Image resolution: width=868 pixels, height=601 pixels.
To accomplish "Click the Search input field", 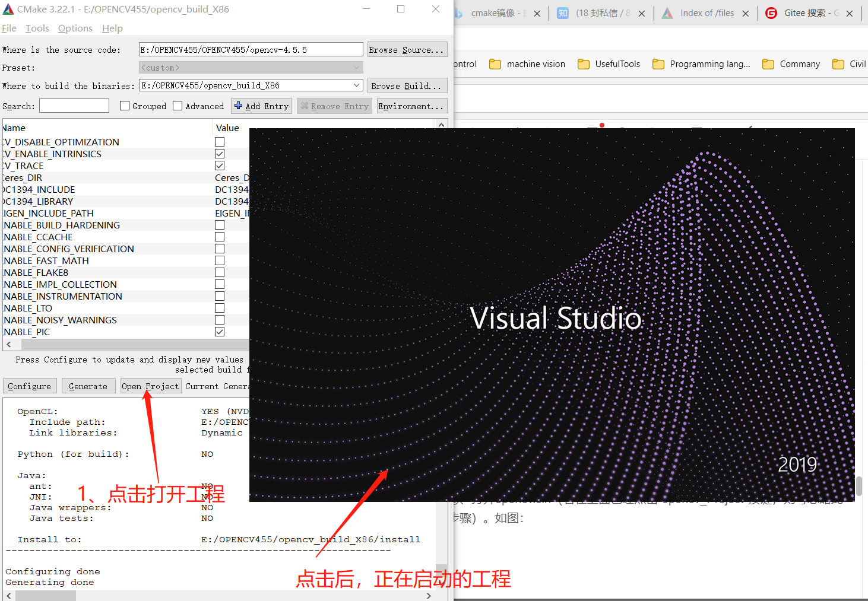I will pos(74,106).
